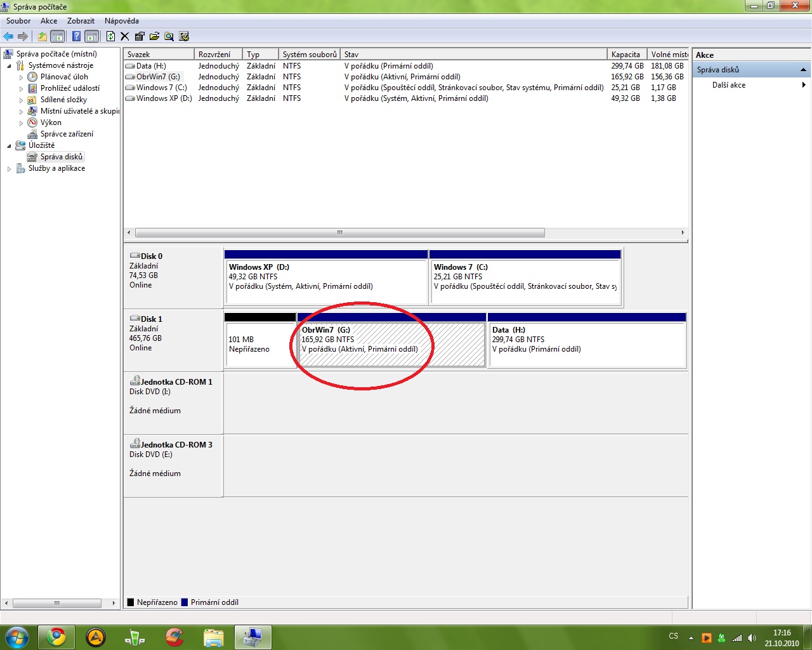Click the console tree horizontal scrollbar thumb
This screenshot has height=650, width=812.
tap(57, 603)
